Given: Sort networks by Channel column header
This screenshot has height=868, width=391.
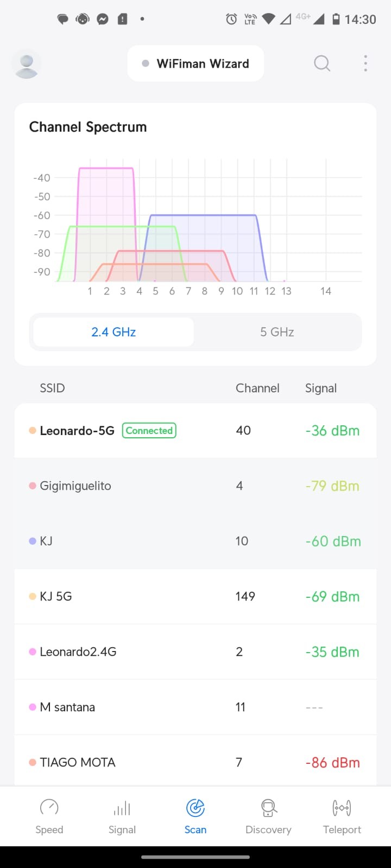Looking at the screenshot, I should (x=257, y=388).
